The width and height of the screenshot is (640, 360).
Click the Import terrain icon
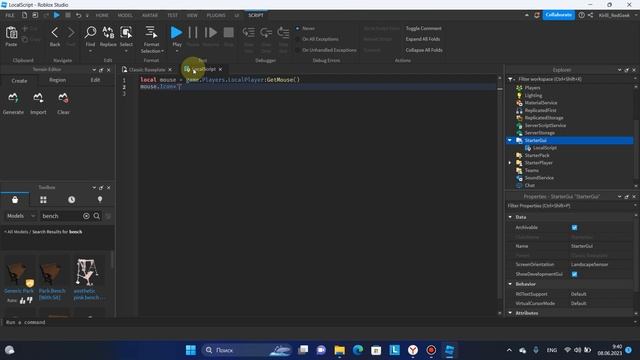pos(38,98)
